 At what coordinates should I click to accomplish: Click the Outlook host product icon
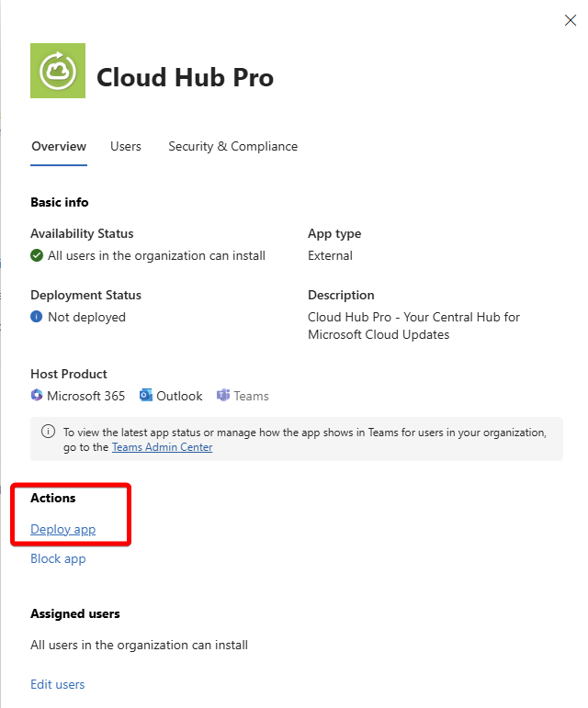[x=146, y=395]
